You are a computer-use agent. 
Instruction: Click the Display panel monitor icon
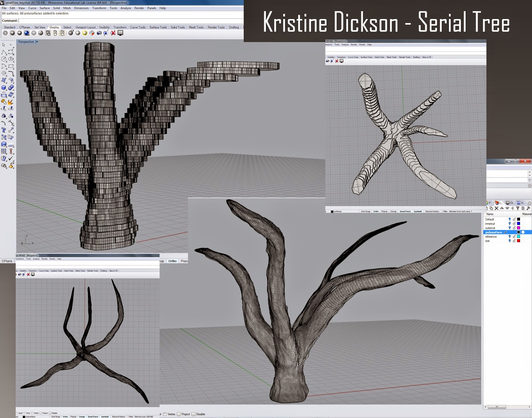pos(508,203)
